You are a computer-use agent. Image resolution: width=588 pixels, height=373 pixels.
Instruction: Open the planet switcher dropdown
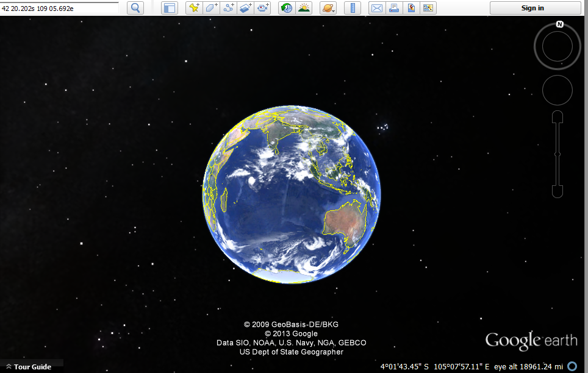(328, 8)
